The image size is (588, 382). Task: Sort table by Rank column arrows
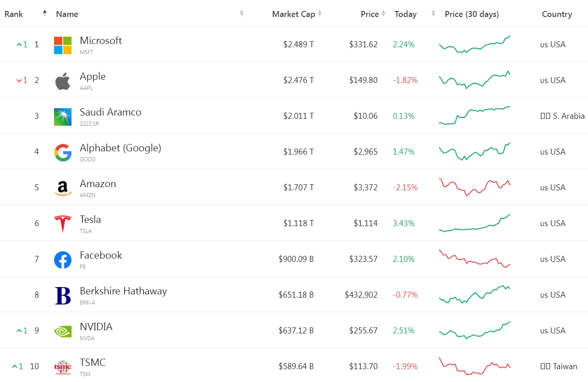click(44, 13)
